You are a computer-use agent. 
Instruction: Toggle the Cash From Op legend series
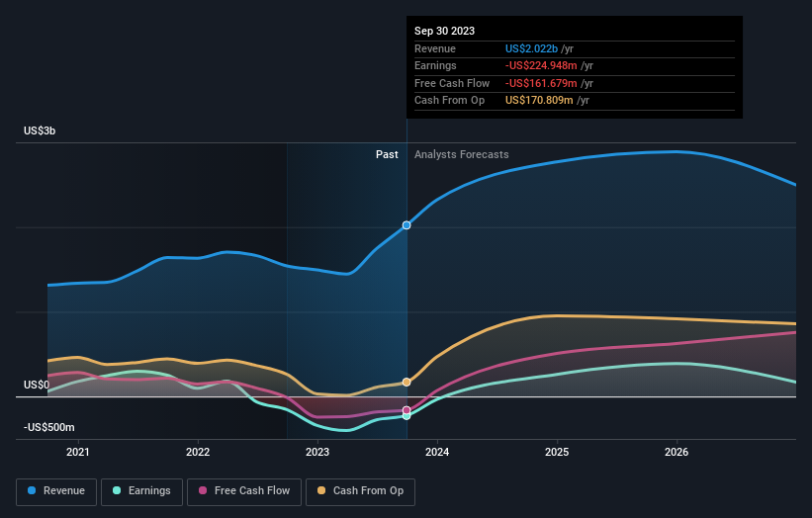coord(360,491)
